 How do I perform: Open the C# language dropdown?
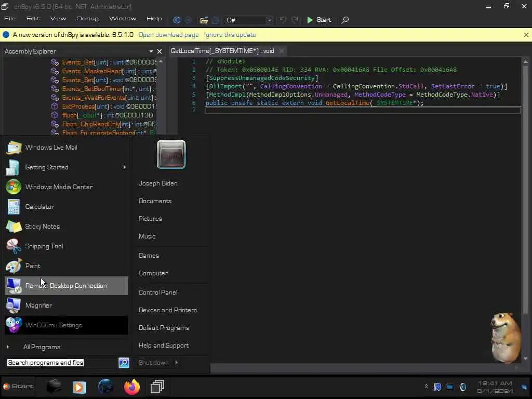click(x=249, y=20)
